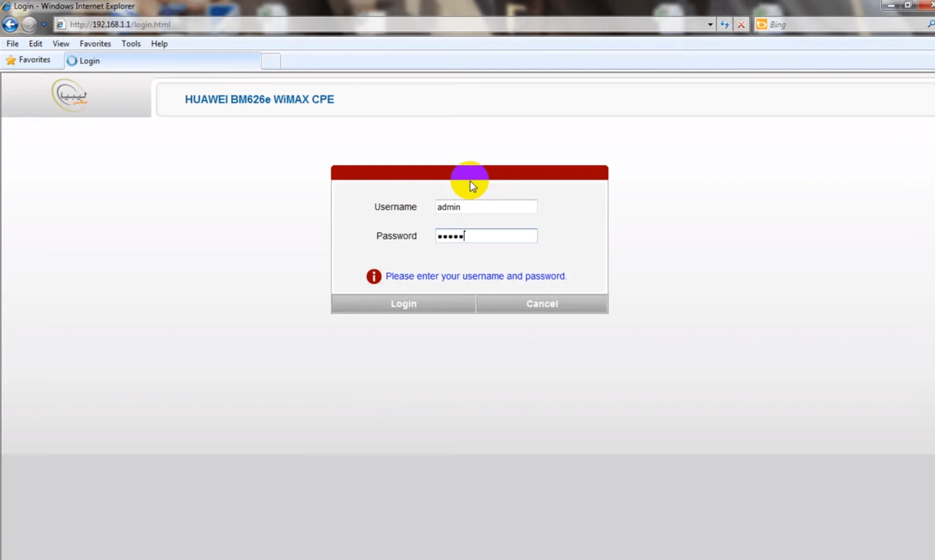Click the Internet Explorer window title icon
935x560 pixels.
(x=6, y=6)
